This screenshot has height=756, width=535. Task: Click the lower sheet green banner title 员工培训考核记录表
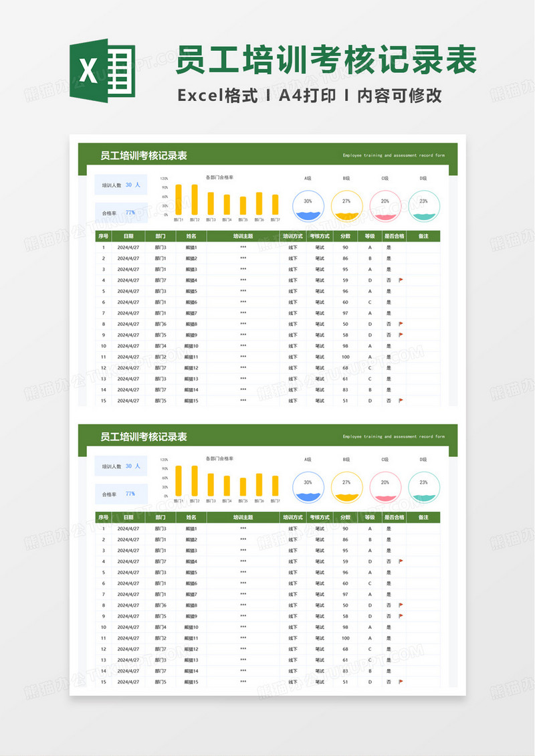coord(144,437)
